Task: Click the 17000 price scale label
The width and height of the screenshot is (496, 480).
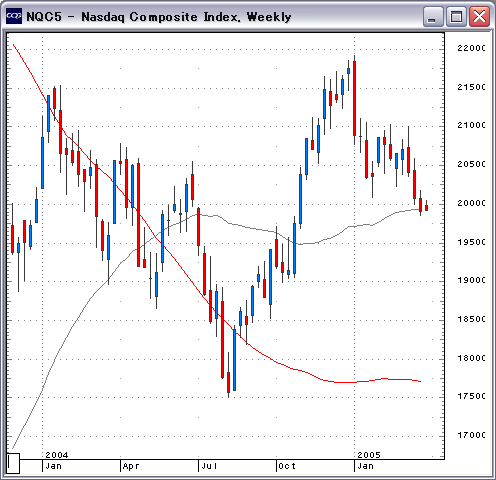Action: pos(471,435)
